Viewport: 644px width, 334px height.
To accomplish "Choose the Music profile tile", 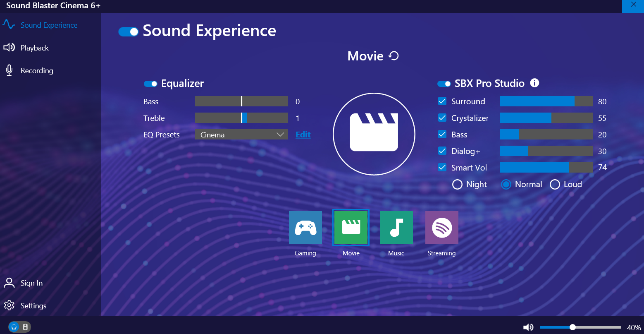I will click(396, 228).
